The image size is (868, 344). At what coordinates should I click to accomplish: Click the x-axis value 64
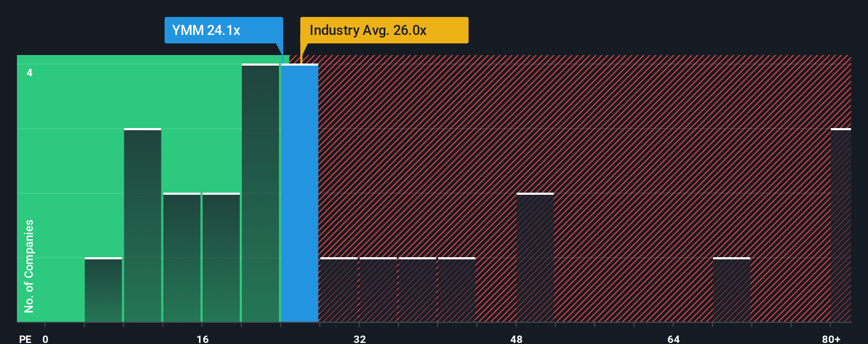coord(673,339)
